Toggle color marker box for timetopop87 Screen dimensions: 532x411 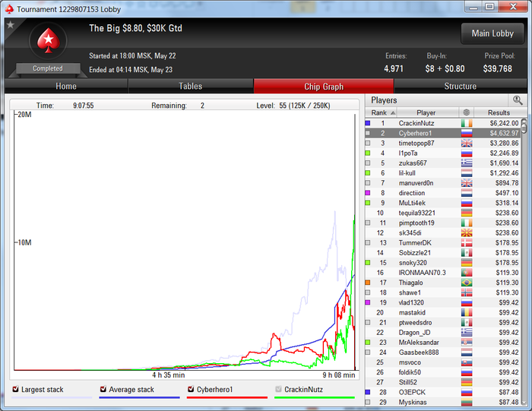click(x=367, y=143)
